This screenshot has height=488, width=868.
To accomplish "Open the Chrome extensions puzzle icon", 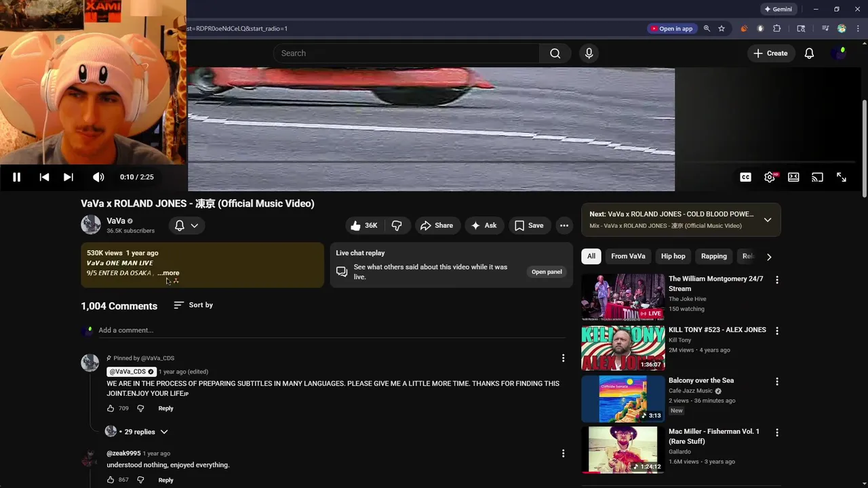I will tap(777, 28).
